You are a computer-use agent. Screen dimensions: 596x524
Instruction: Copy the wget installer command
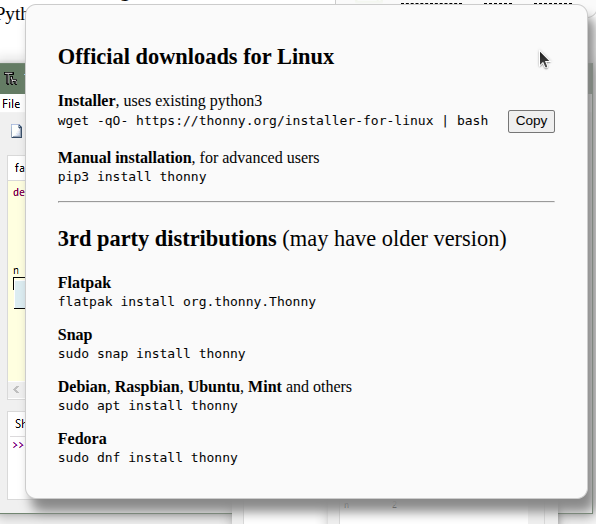click(x=531, y=121)
